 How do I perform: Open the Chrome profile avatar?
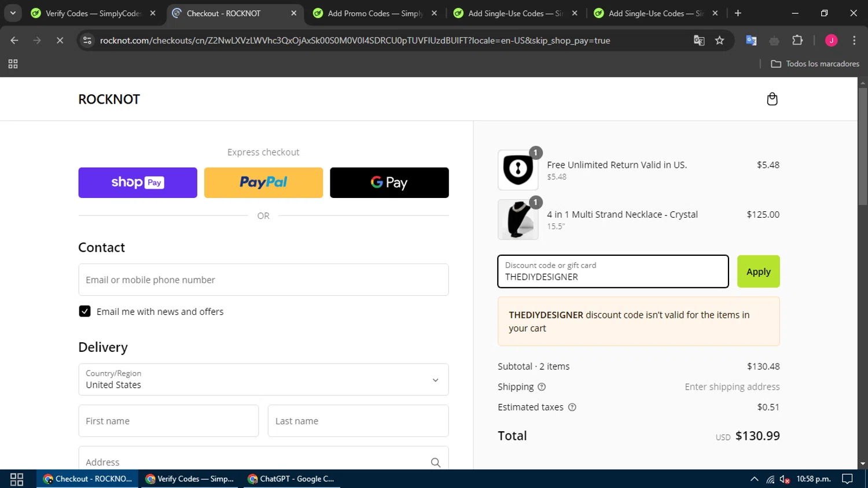point(831,41)
